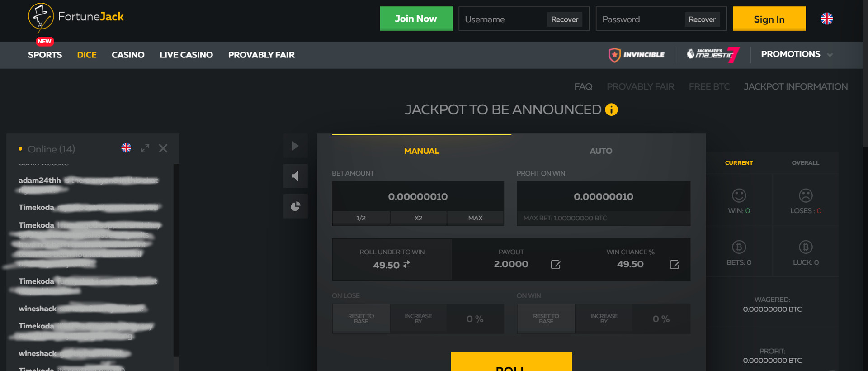Click the profit on win field
The image size is (868, 371).
click(603, 196)
